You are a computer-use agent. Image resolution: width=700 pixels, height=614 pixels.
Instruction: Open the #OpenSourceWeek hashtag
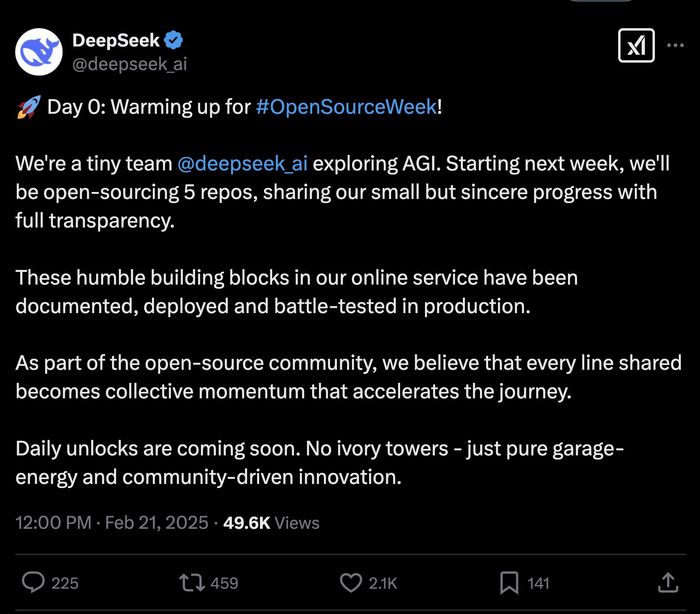click(x=346, y=107)
